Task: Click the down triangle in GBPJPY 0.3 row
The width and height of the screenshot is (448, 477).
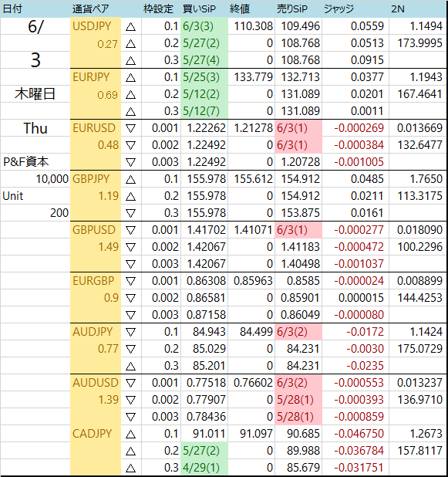Action: pos(130,214)
